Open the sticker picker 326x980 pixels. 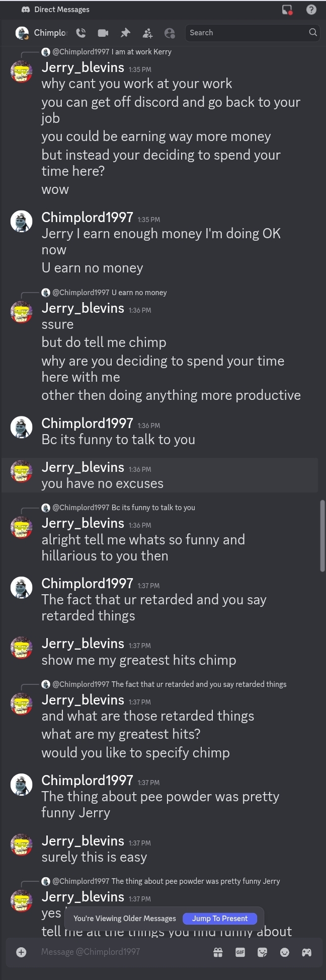(x=262, y=952)
